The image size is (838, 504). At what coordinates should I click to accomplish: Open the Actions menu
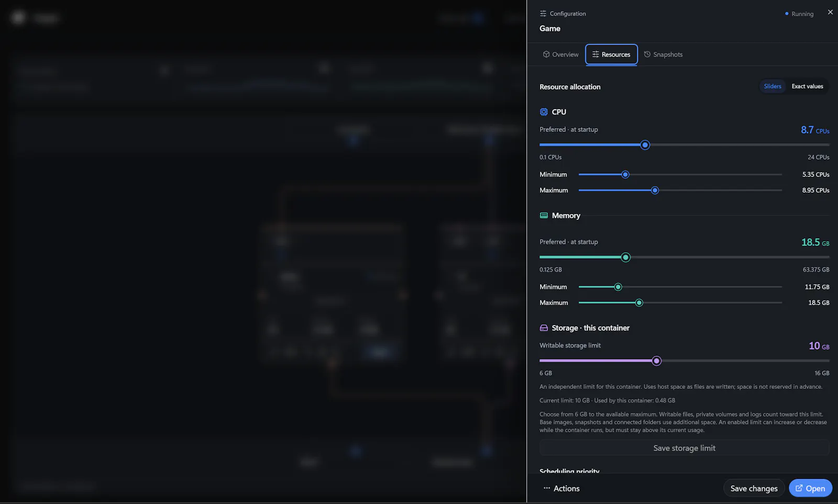[561, 488]
